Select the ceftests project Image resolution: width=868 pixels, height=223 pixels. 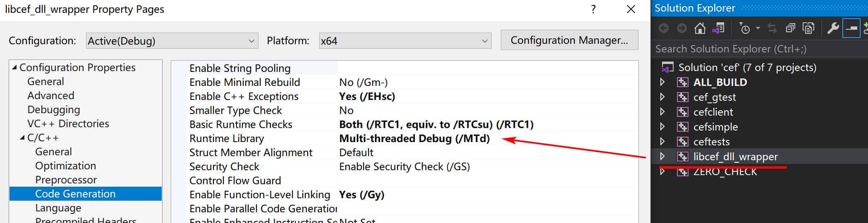point(711,142)
